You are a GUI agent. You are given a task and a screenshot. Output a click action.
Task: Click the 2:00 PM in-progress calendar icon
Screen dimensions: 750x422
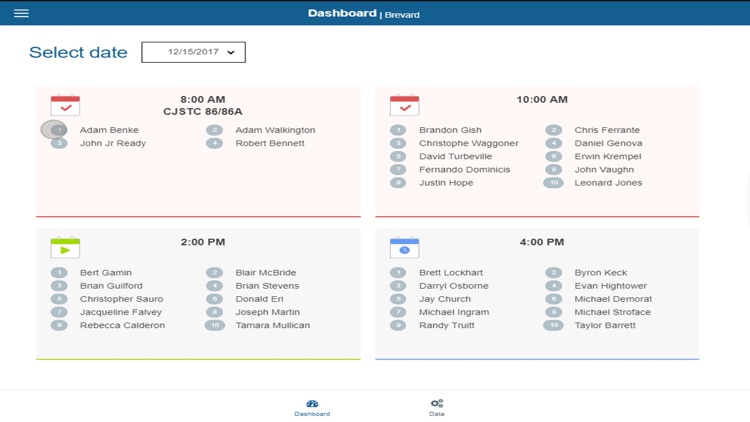pos(65,248)
